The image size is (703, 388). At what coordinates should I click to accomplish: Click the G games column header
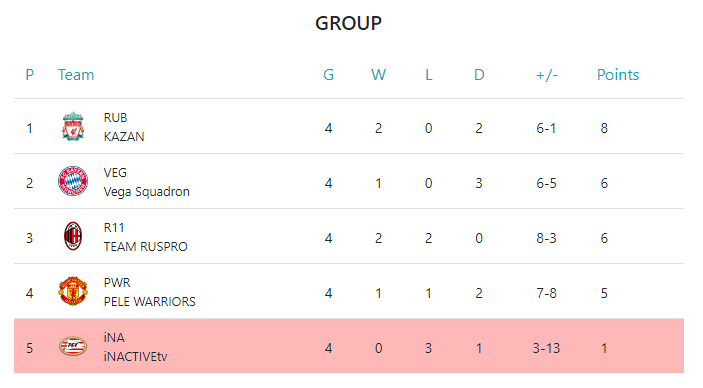(x=329, y=74)
